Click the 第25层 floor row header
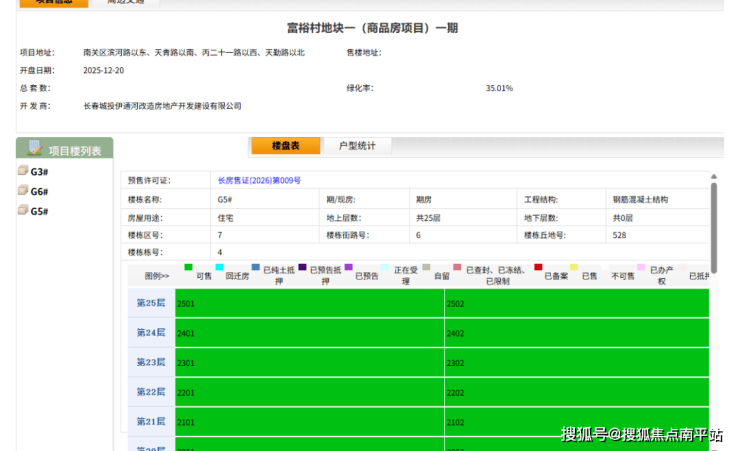Screen dimensions: 740x451 coord(150,303)
